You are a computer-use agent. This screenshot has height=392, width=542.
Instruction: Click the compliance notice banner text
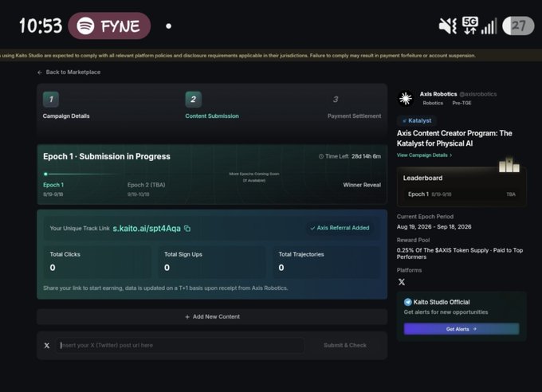coord(238,56)
